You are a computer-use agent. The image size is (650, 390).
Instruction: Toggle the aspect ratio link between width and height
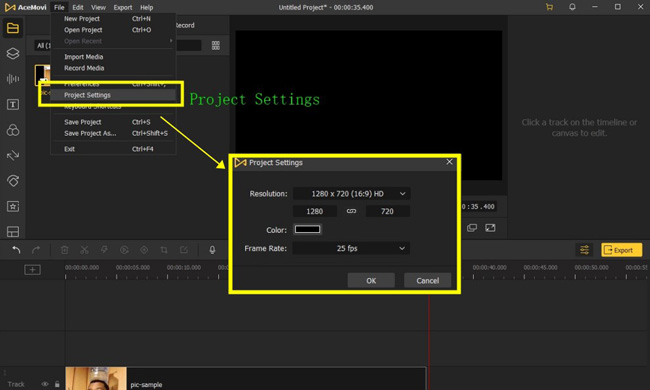[x=351, y=211]
